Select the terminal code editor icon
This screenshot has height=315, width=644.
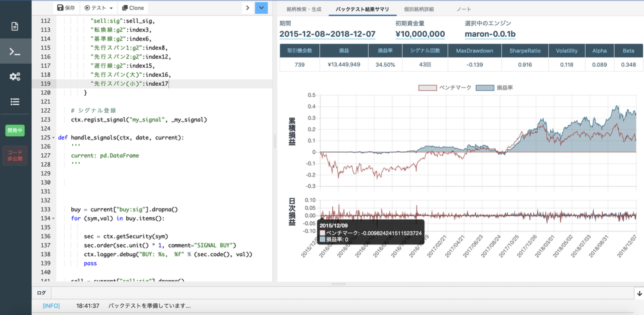coord(15,51)
